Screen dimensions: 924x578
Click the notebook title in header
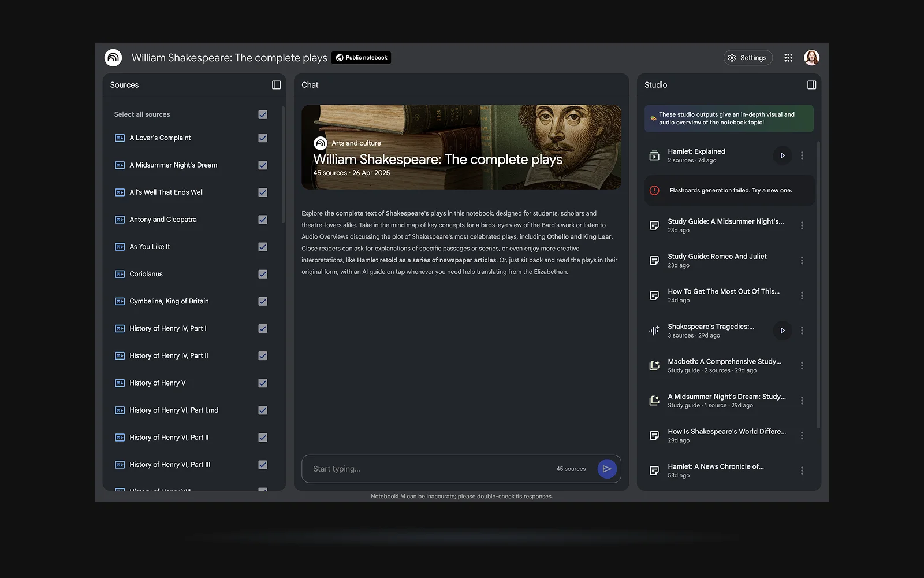pyautogui.click(x=229, y=58)
